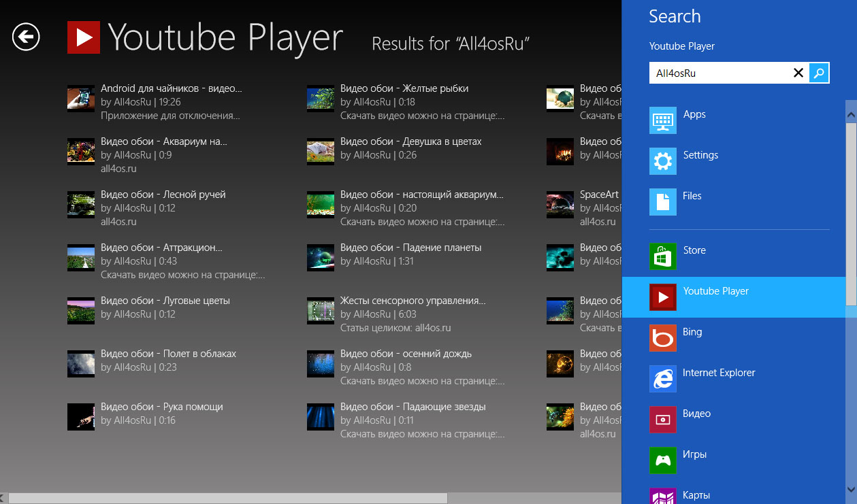The image size is (857, 504).
Task: Open title 'Видео обои - Луговые цветы'
Action: (165, 301)
